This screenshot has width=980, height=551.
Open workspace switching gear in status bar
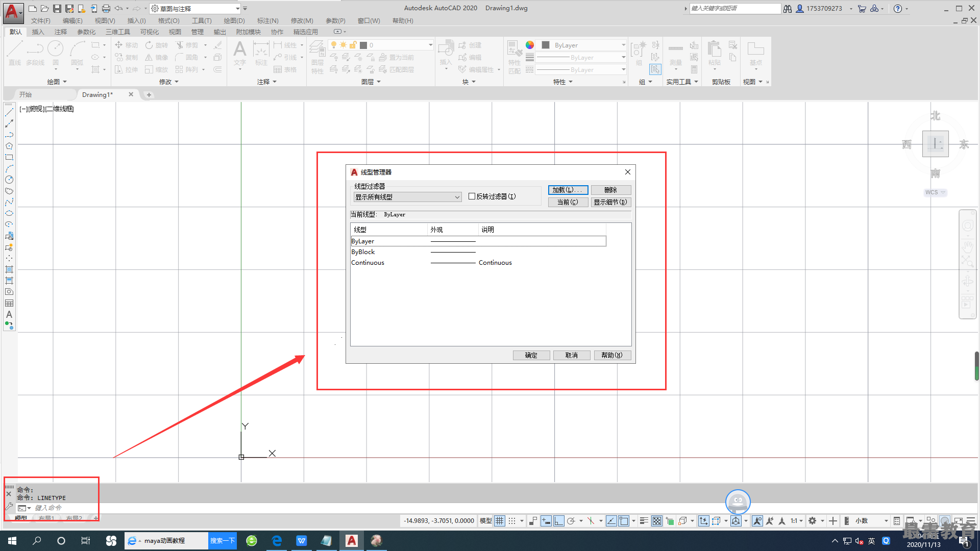click(x=813, y=521)
